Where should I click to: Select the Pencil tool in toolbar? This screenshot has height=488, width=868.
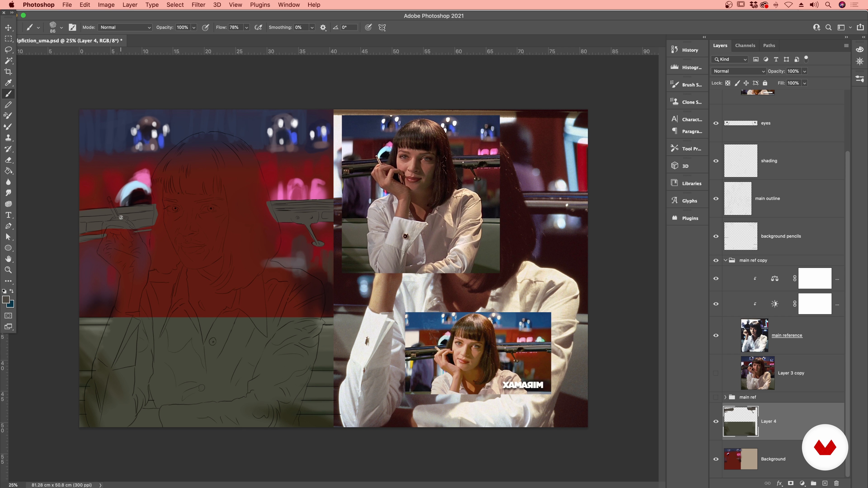(8, 105)
